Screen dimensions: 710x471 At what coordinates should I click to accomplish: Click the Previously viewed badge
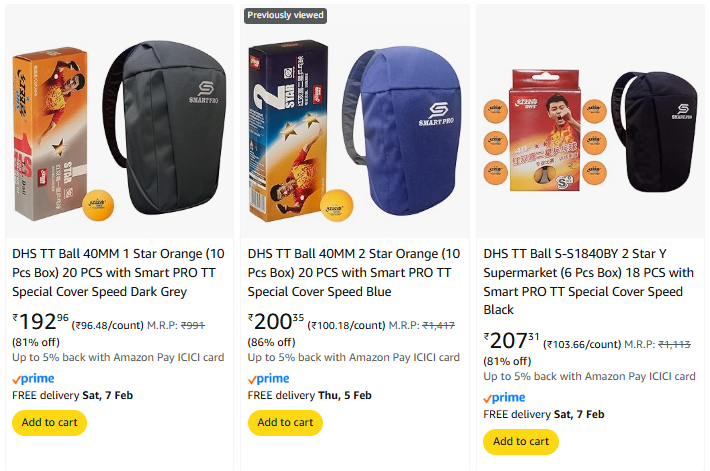285,15
